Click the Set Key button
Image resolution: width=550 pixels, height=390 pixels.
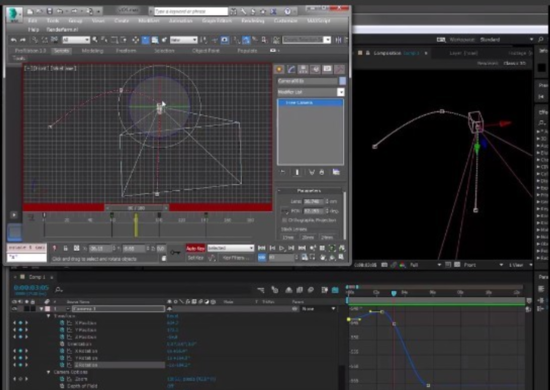(x=195, y=257)
